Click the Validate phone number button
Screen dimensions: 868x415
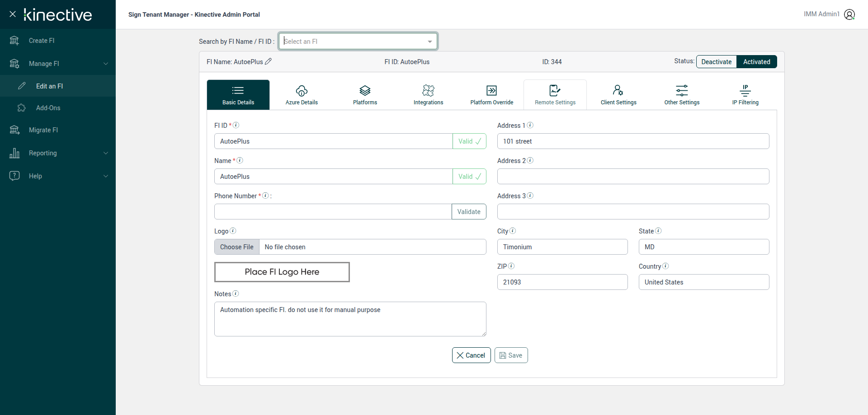click(469, 212)
